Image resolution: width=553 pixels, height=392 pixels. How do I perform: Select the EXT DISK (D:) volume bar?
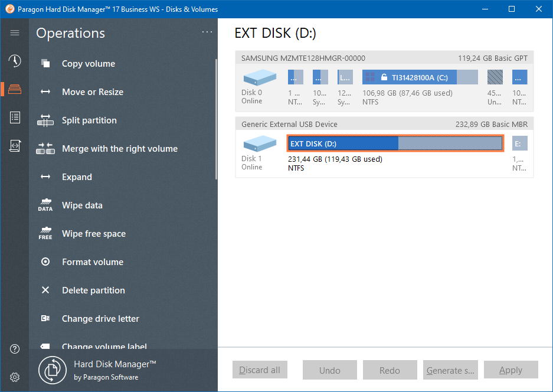point(395,143)
